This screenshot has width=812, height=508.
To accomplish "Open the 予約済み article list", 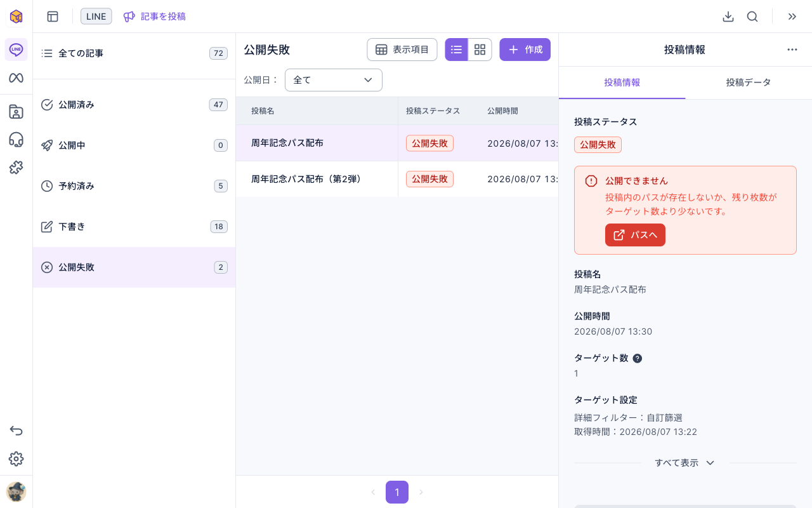I will coord(134,186).
